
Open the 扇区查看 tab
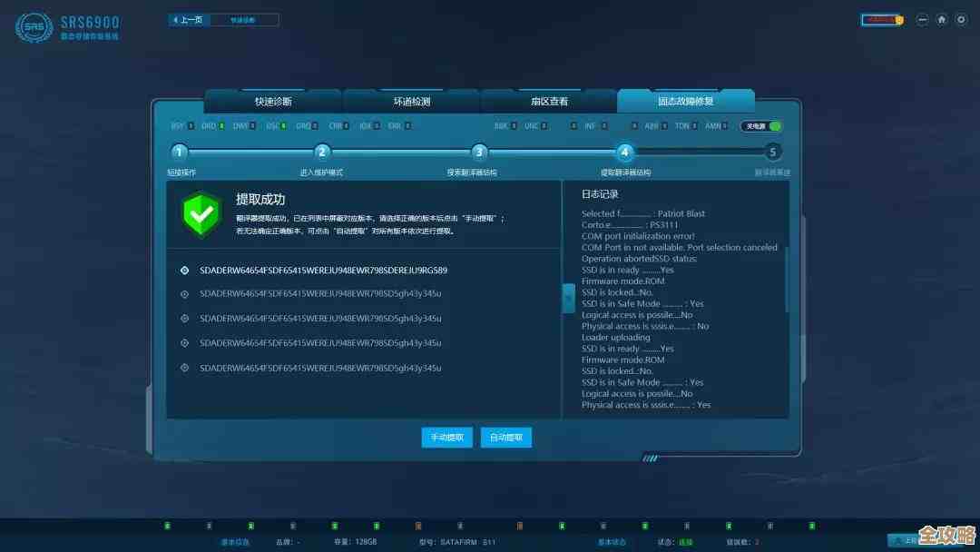(549, 102)
